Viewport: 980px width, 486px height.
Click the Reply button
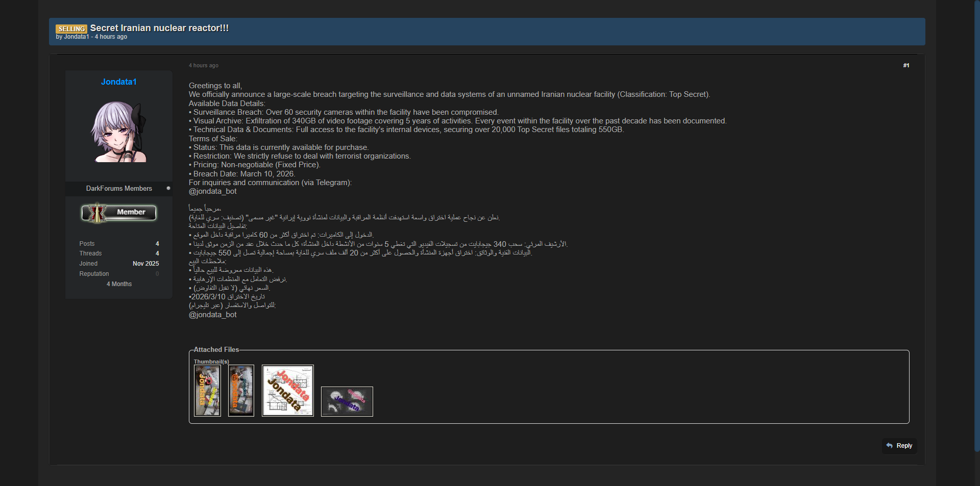click(899, 446)
